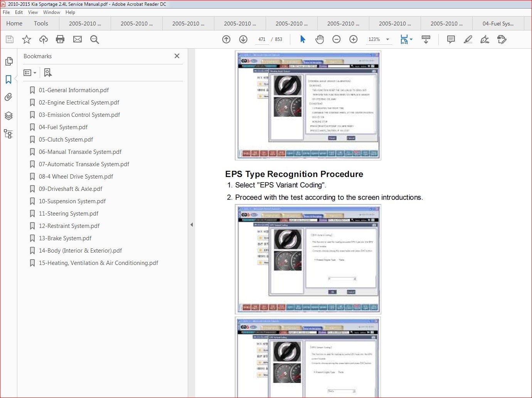Select the highlighter pen tool
Image resolution: width=532 pixels, height=398 pixels.
click(468, 39)
